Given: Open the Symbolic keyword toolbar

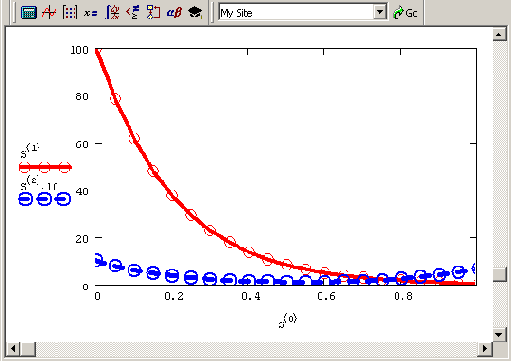Looking at the screenshot, I should [195, 13].
